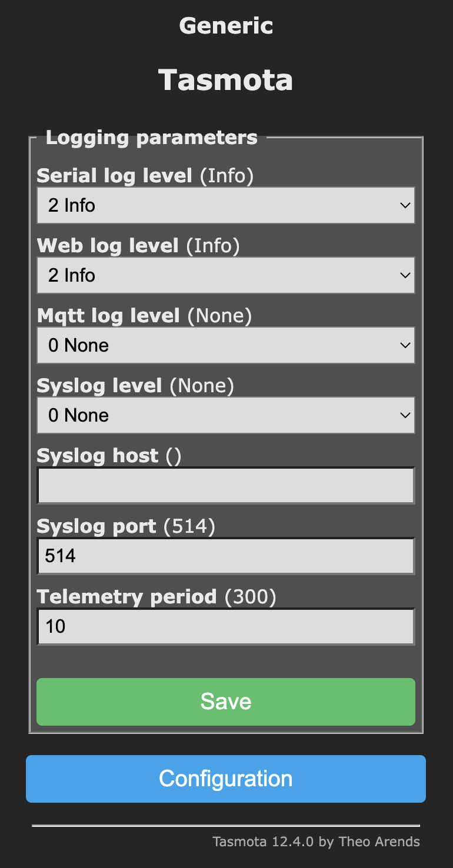Click the Web log level chevron arrow
Viewport: 453px width, 868px height.
tap(405, 275)
